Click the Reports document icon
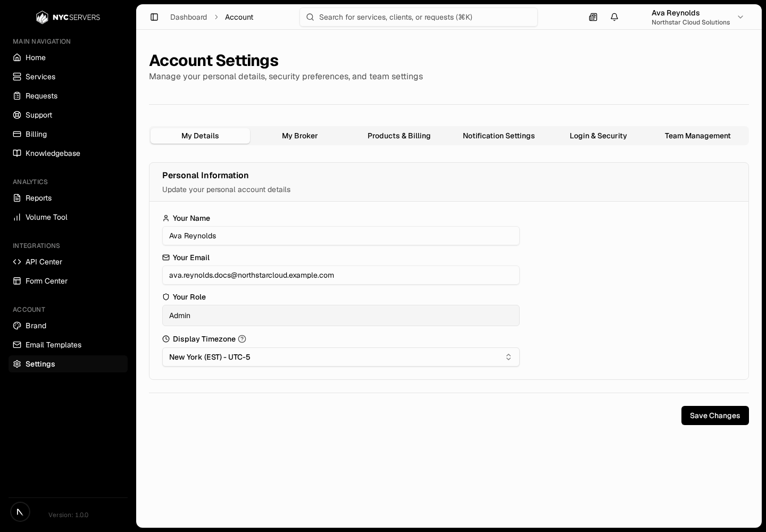The image size is (766, 532). coord(17,198)
